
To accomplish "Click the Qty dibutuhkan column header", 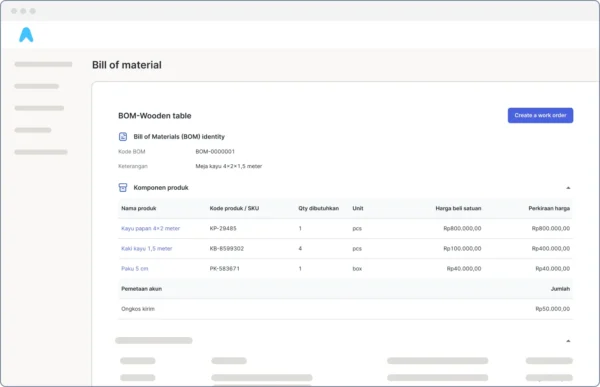I will coord(318,208).
